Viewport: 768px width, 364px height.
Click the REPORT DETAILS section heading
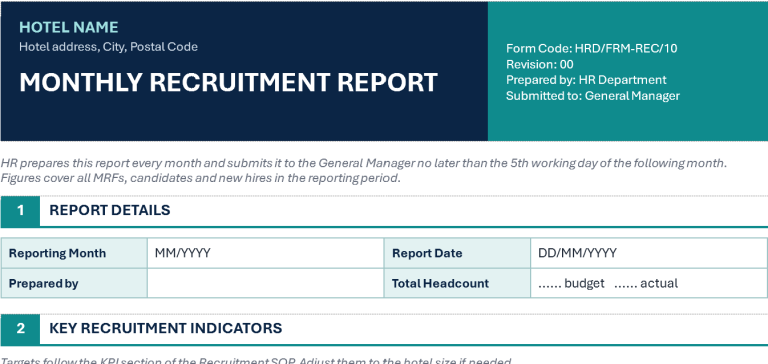point(110,210)
